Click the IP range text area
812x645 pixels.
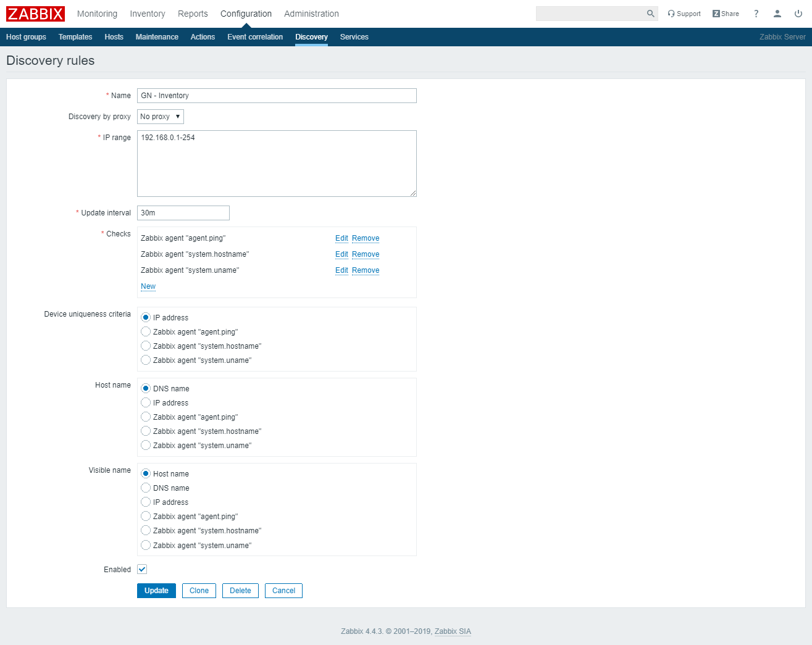click(277, 164)
